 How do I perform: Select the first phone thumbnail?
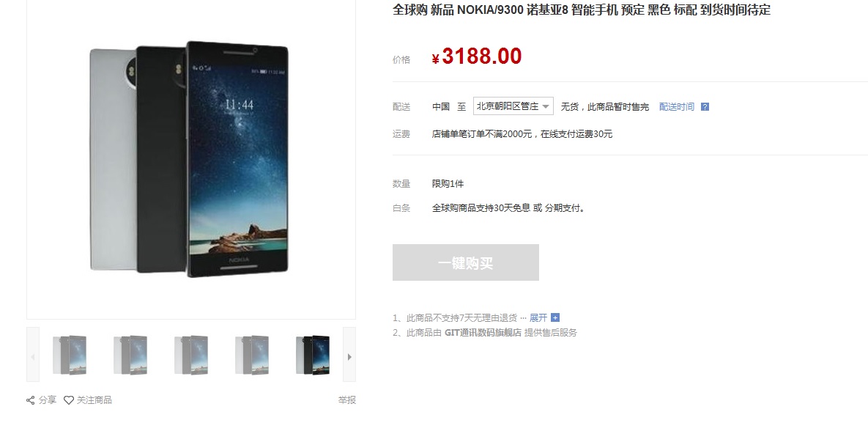[70, 355]
